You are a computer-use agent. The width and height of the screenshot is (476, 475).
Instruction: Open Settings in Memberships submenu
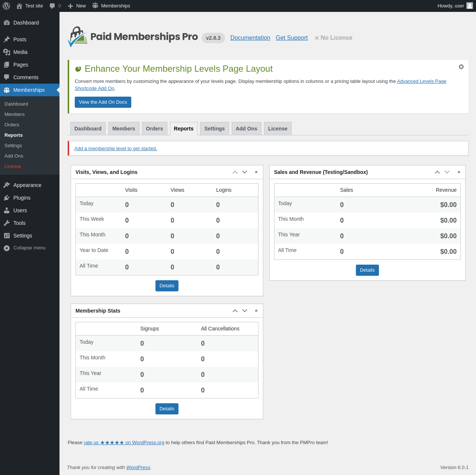[13, 146]
